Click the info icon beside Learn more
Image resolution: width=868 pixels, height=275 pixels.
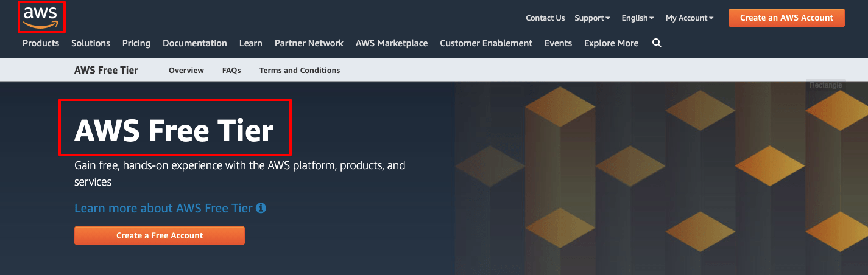tap(261, 208)
